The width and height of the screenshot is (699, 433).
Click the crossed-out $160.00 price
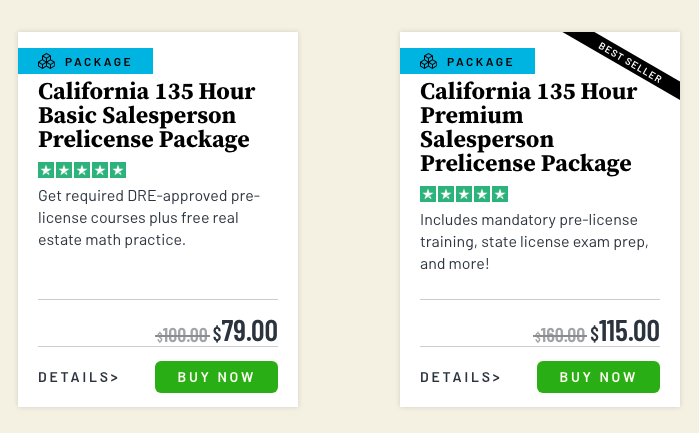click(560, 336)
